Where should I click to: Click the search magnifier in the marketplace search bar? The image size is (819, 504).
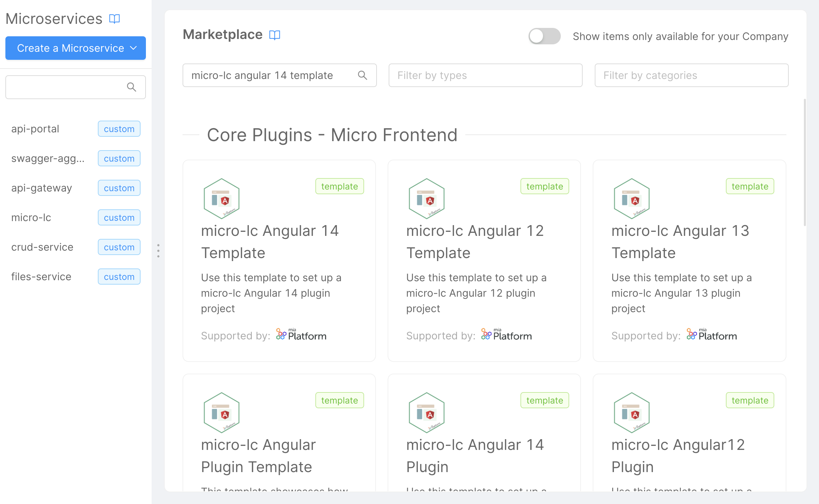click(x=363, y=75)
